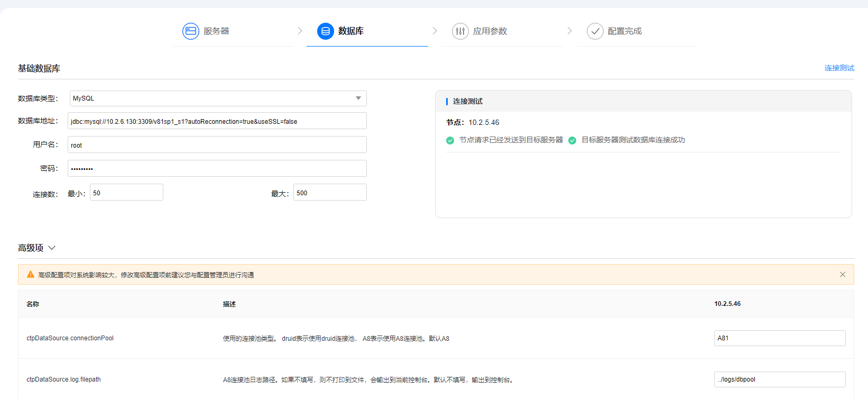868x398 pixels.
Task: Focus the 用户名 field containing root
Action: coord(217,145)
